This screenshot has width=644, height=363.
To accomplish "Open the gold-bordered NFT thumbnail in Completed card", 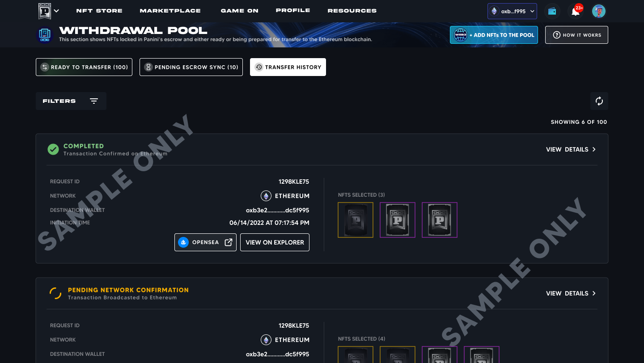I will pyautogui.click(x=356, y=220).
